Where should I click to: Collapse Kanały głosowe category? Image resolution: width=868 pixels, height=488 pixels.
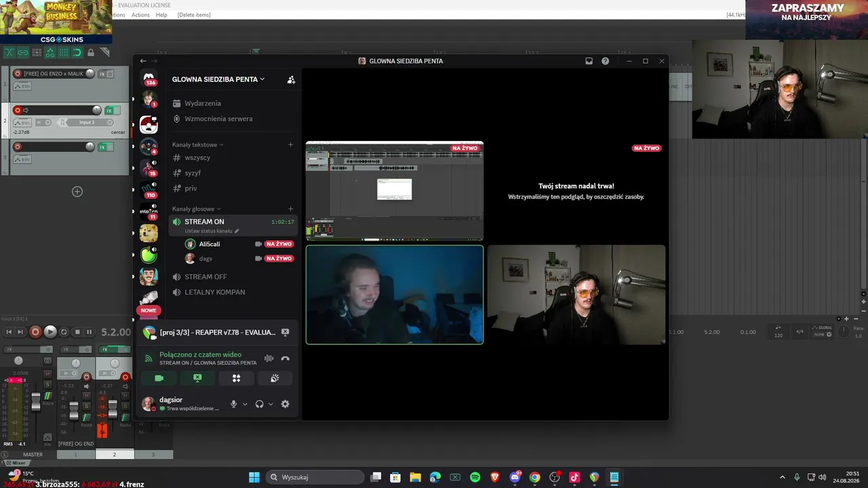pos(196,209)
